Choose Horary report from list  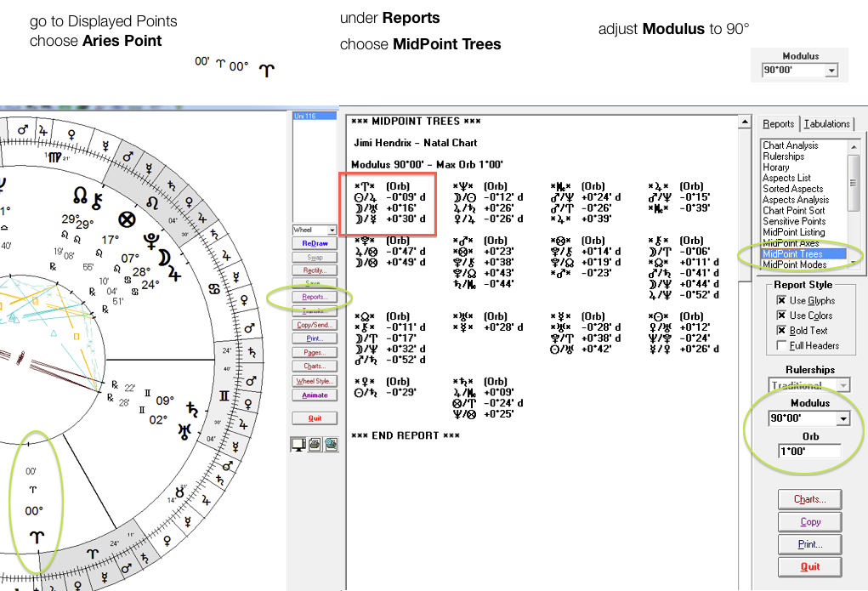click(x=775, y=168)
